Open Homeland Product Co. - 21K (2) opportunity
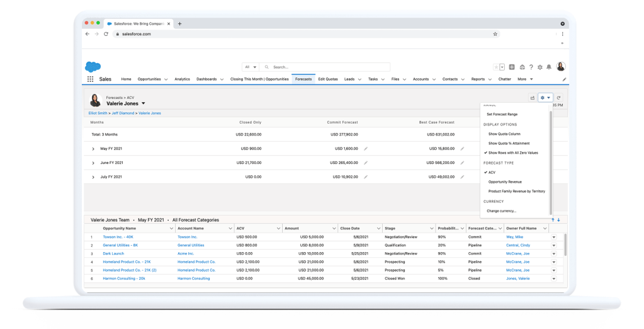 coord(130,270)
